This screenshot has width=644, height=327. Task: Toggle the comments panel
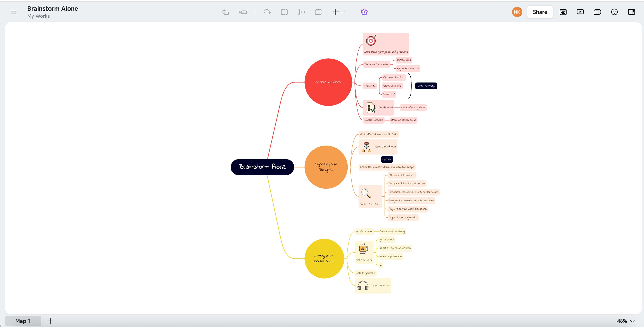tap(597, 12)
